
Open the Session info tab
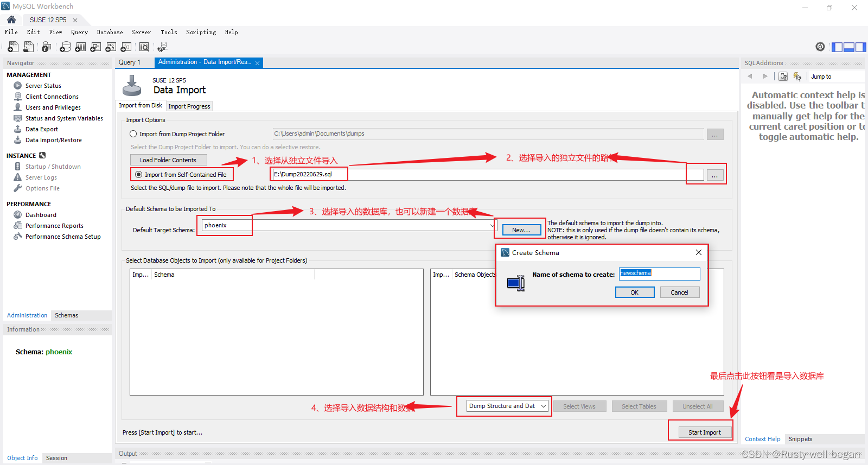[56, 458]
